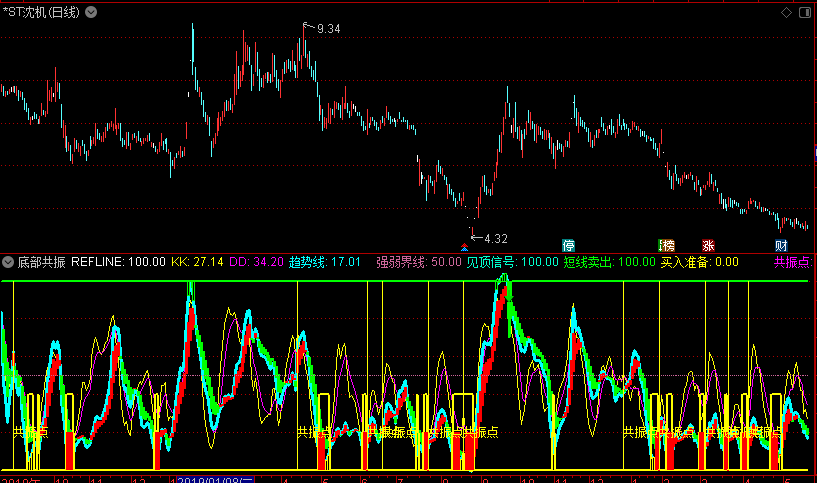Click the highlighted 2018/01/08 date label

point(215,480)
